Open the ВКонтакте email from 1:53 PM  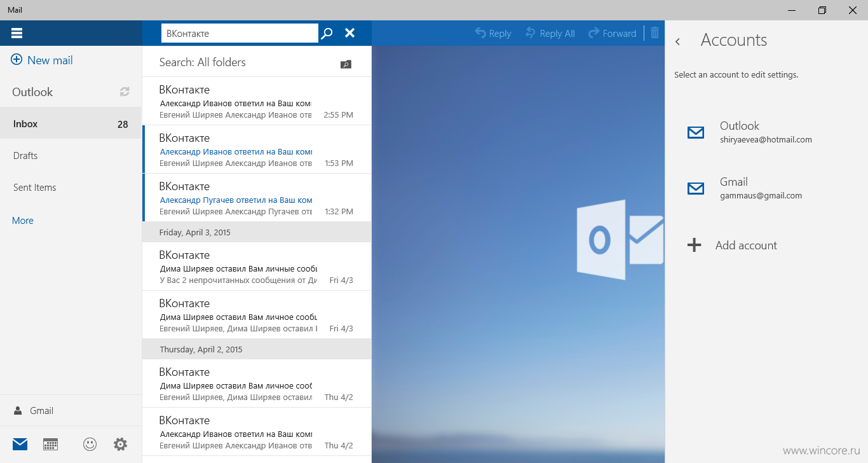pos(257,149)
